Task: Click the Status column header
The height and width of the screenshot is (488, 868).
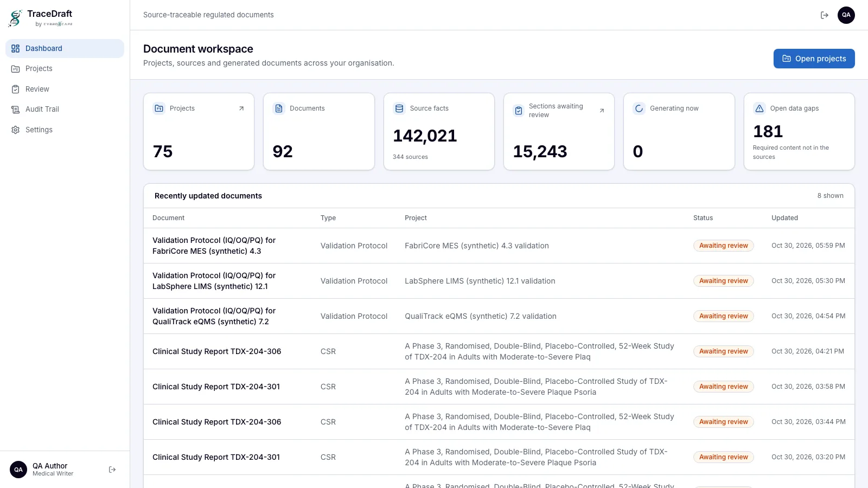Action: tap(703, 218)
